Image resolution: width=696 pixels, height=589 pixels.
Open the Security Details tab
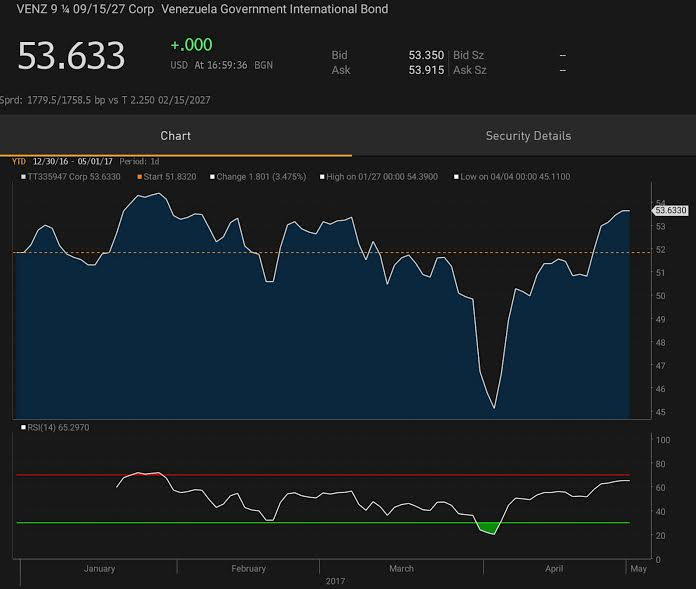528,136
